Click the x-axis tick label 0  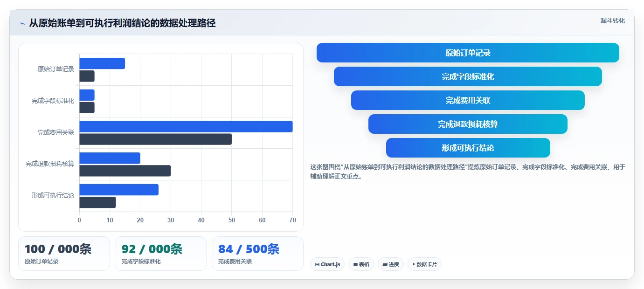click(79, 220)
